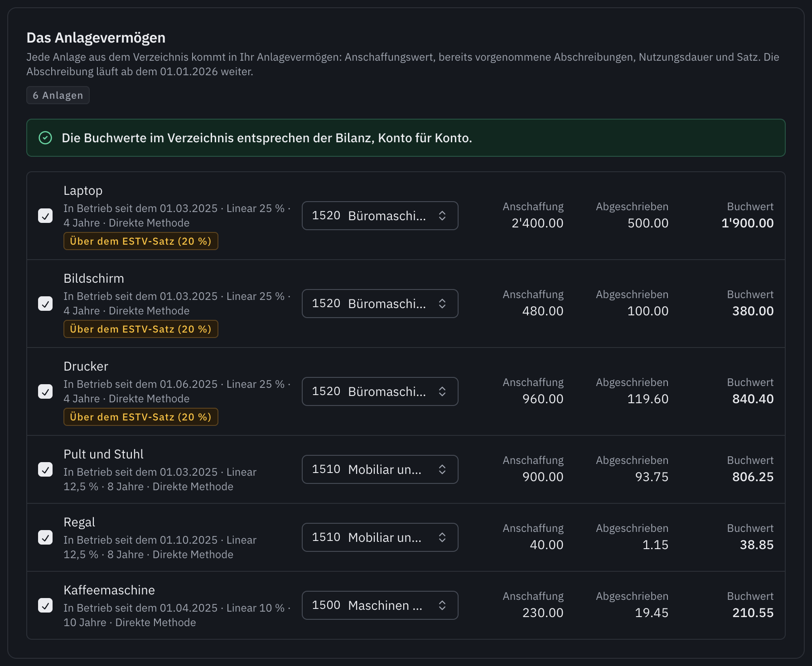Click the 'Pult und Stuhl' asset name
812x666 pixels.
103,454
